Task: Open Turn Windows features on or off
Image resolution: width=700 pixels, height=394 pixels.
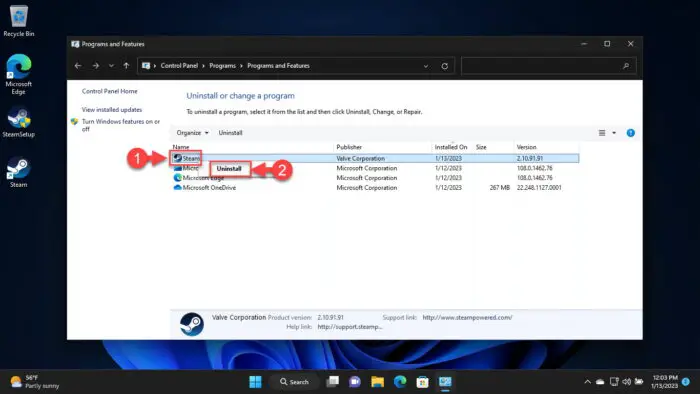Action: (121, 125)
